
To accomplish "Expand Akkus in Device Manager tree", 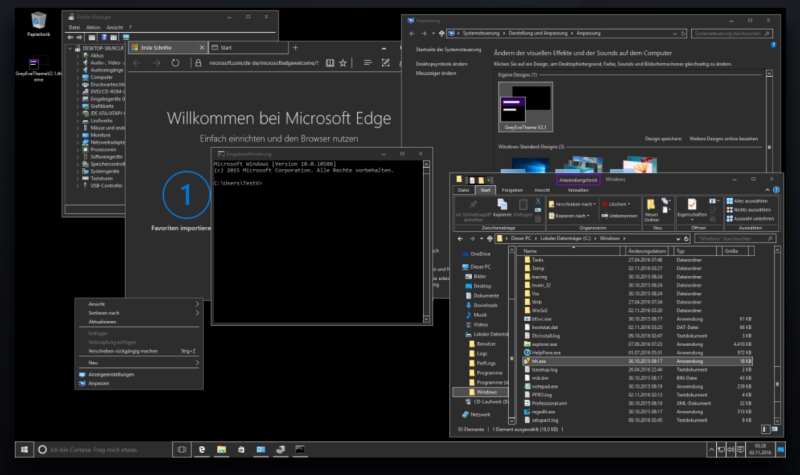I will 78,56.
